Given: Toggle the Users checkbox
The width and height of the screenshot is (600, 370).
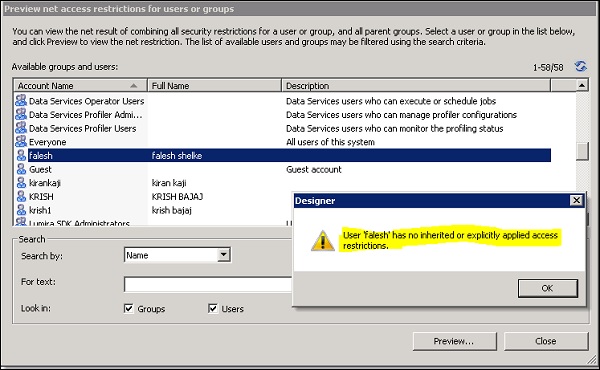Looking at the screenshot, I should pos(213,308).
